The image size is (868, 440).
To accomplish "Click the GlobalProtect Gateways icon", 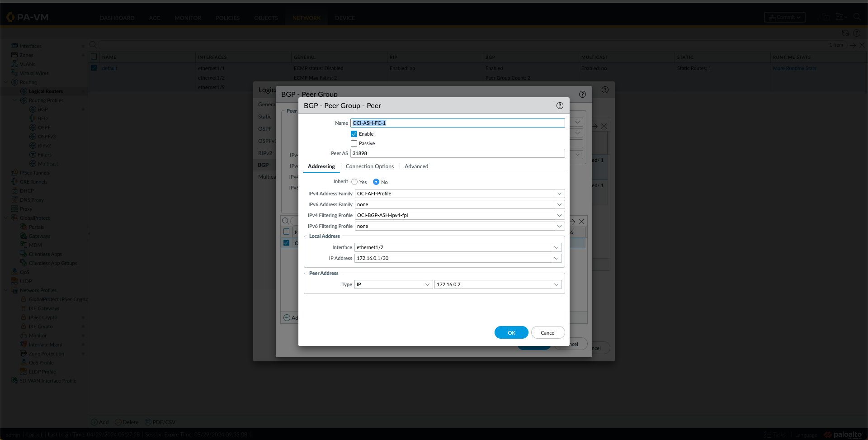I will coord(24,236).
